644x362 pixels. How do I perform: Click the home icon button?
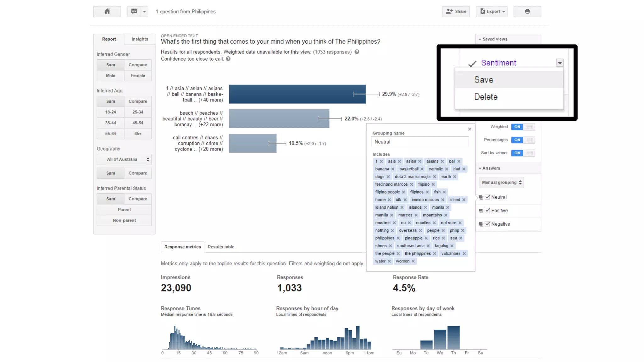click(107, 12)
